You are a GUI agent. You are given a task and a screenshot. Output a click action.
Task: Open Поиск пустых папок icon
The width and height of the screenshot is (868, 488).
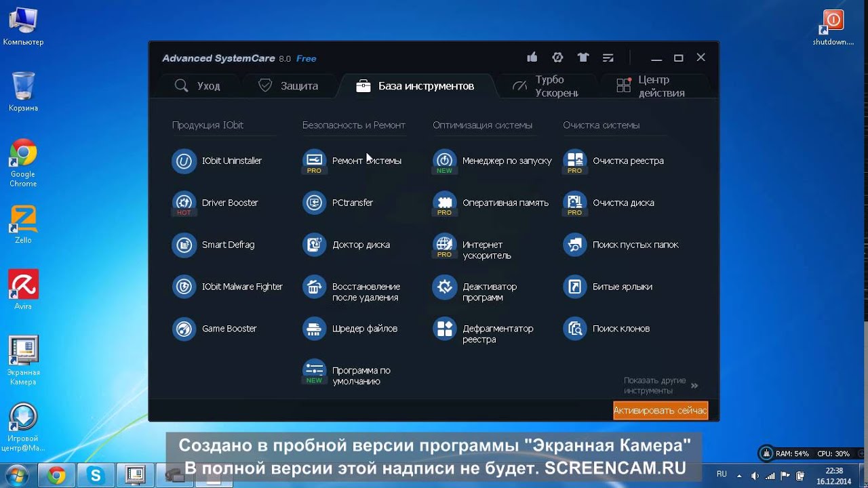tap(574, 245)
